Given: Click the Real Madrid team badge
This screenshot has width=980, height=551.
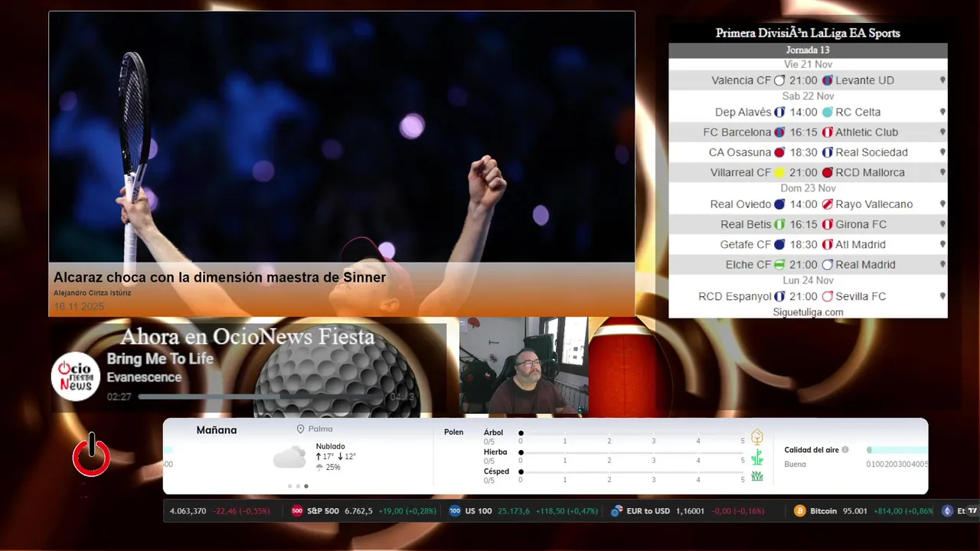Looking at the screenshot, I should coord(827,265).
